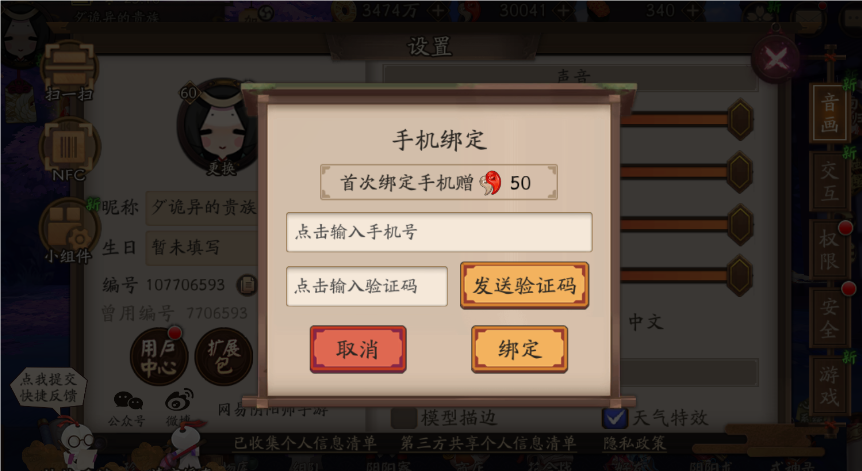Switch to the 音画 side tab

coord(829,113)
